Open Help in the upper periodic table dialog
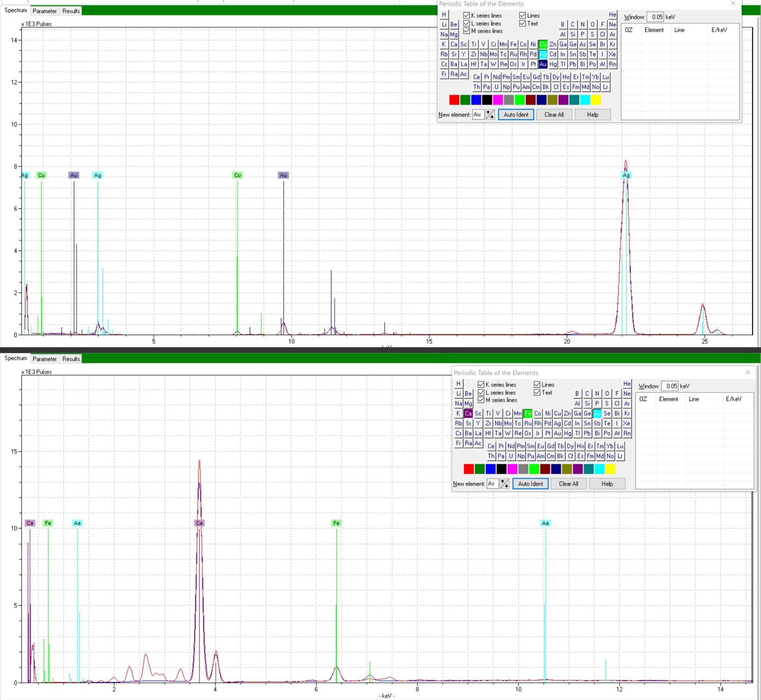This screenshot has width=761, height=700. click(592, 115)
